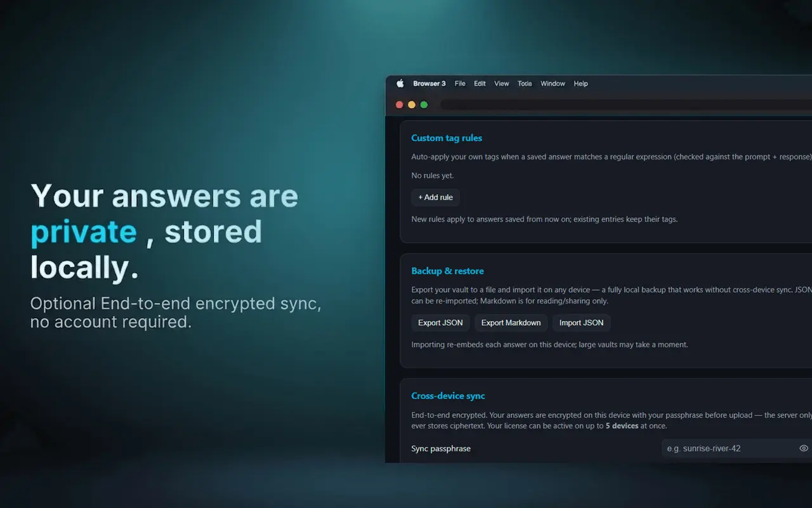Open the Tools menu

525,83
